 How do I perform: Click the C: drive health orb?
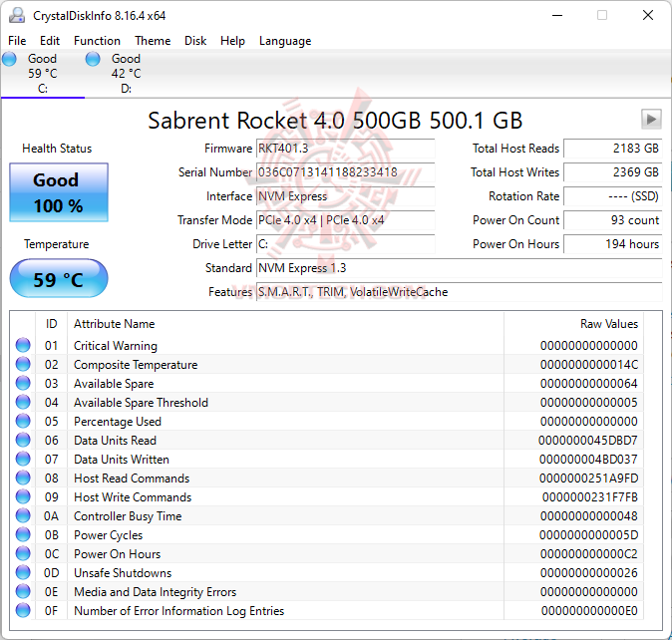10,60
